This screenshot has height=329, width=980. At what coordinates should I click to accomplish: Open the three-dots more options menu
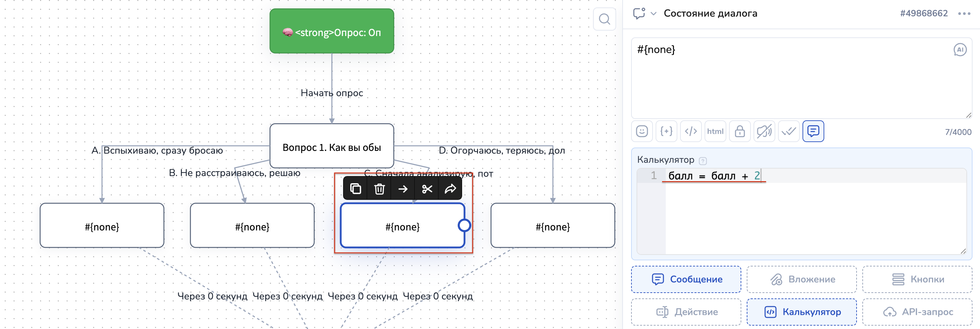(964, 14)
